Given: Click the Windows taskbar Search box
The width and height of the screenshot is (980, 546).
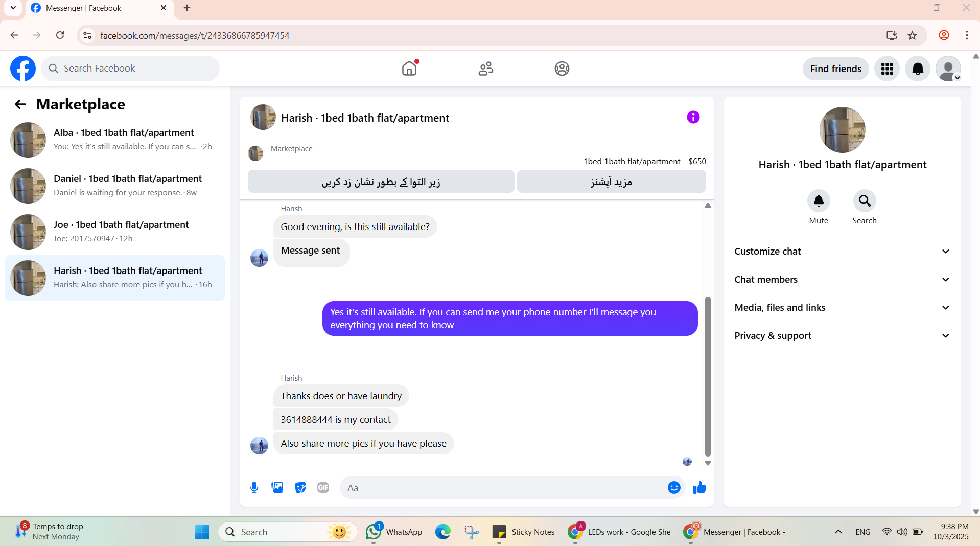Looking at the screenshot, I should (x=288, y=532).
